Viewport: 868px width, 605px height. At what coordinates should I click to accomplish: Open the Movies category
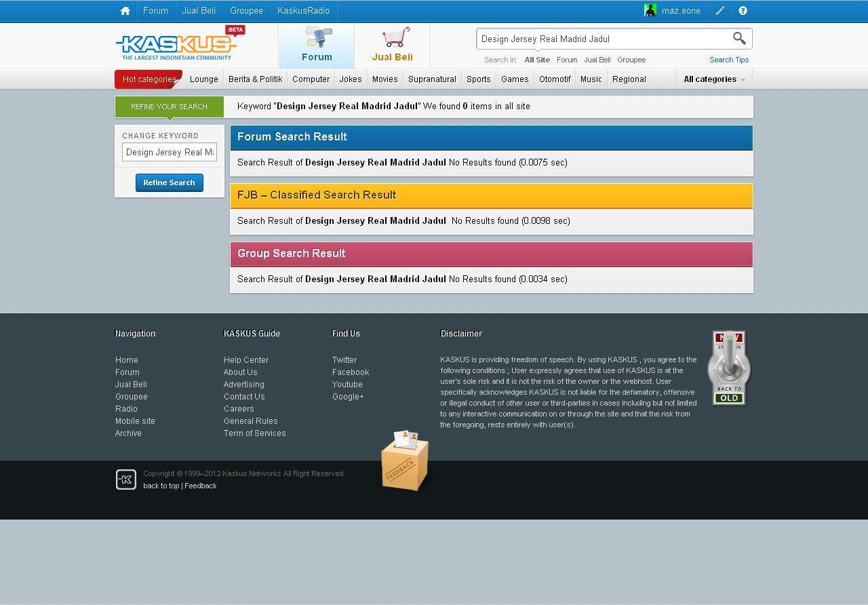point(385,79)
